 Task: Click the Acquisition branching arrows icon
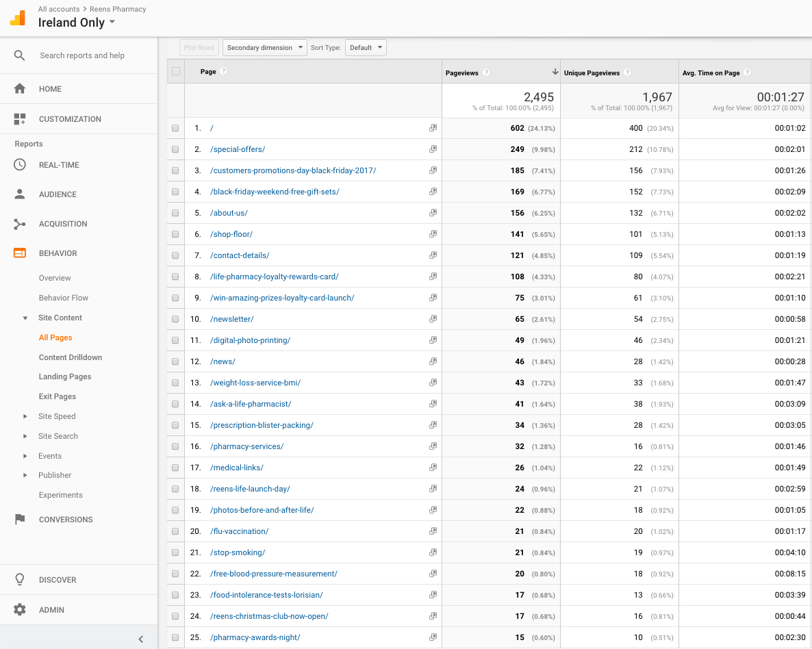click(20, 224)
